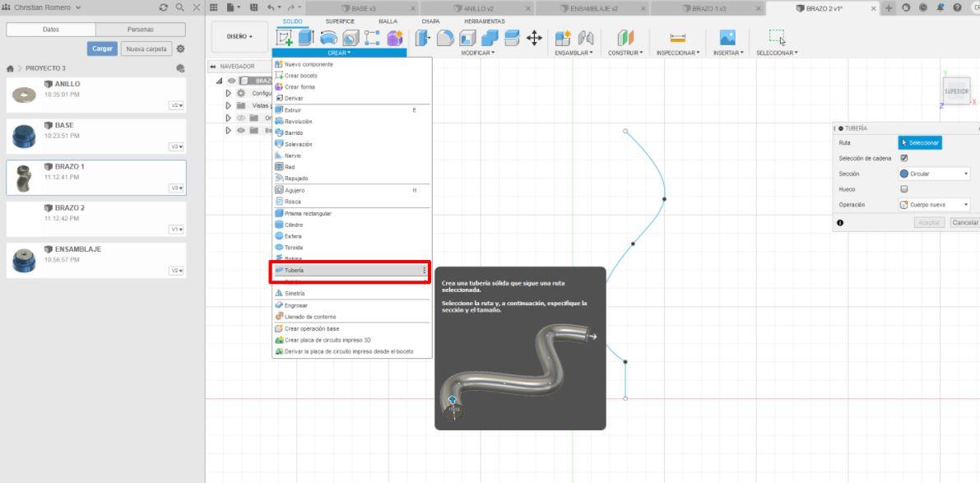Expand the Vistas tree node

(x=229, y=105)
